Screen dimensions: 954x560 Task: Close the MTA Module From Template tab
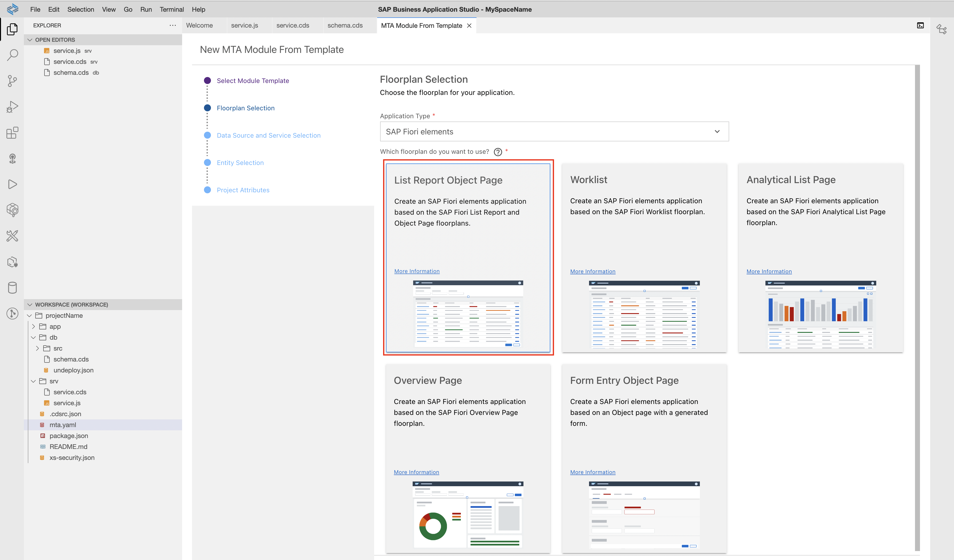pyautogui.click(x=469, y=25)
